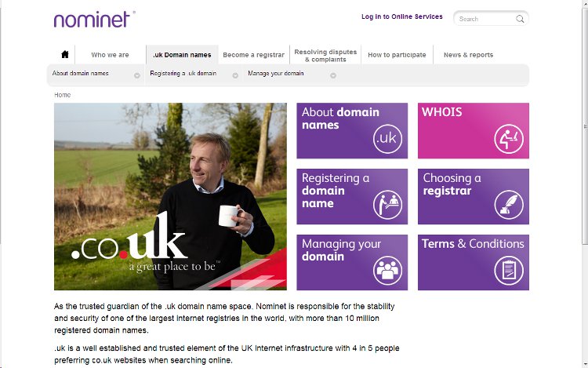Click the search magnifier icon
The width and height of the screenshot is (588, 368).
pyautogui.click(x=520, y=19)
